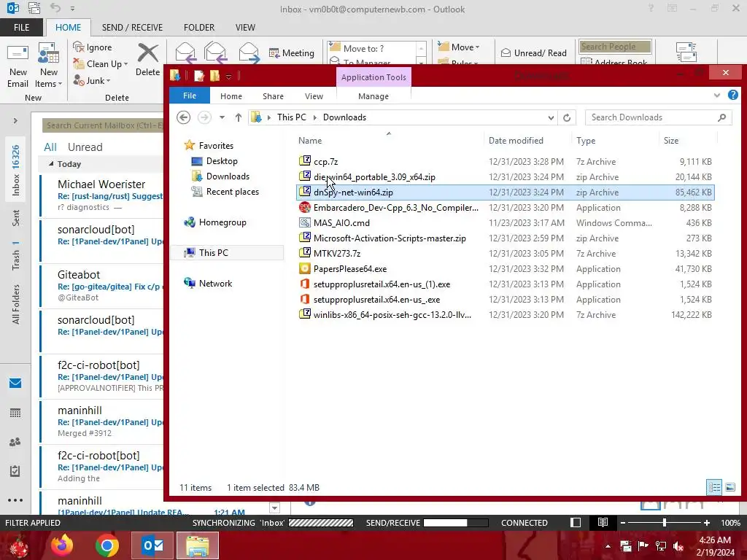
Task: Open the Junk dropdown in Outlook
Action: 92,80
